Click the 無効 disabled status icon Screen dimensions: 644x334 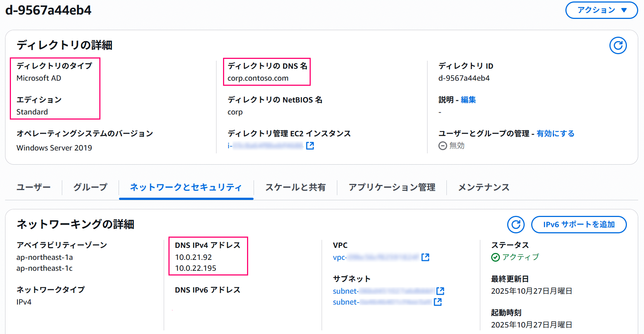point(442,146)
